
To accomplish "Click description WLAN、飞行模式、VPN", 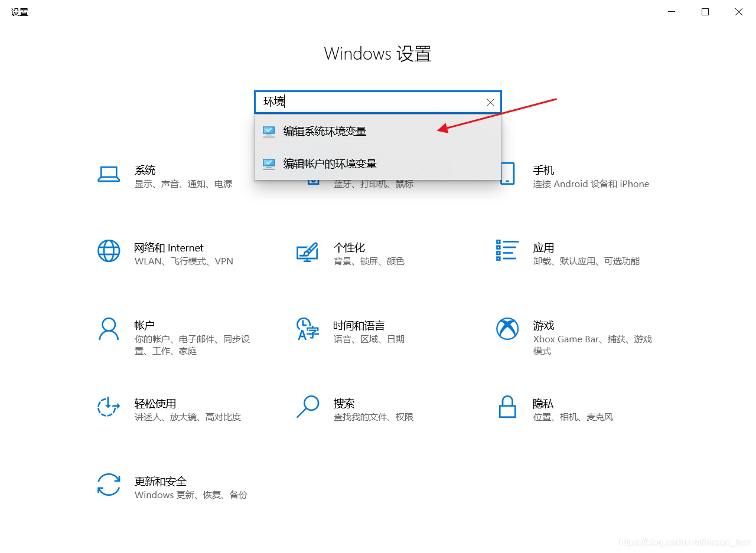I will pos(184,261).
